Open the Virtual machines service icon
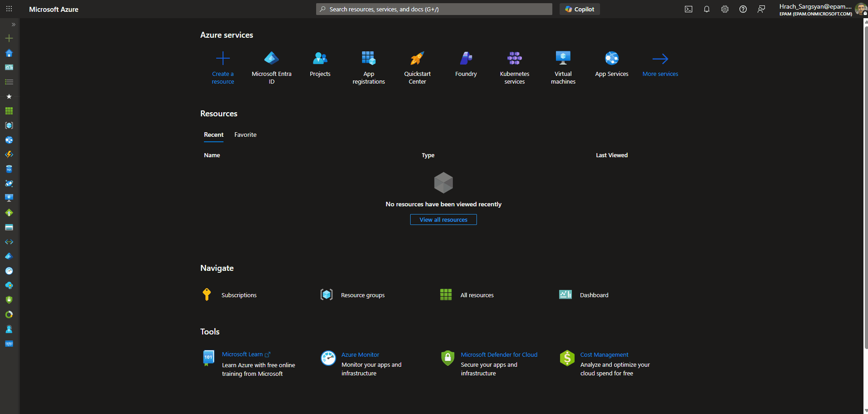This screenshot has height=414, width=868. [563, 64]
